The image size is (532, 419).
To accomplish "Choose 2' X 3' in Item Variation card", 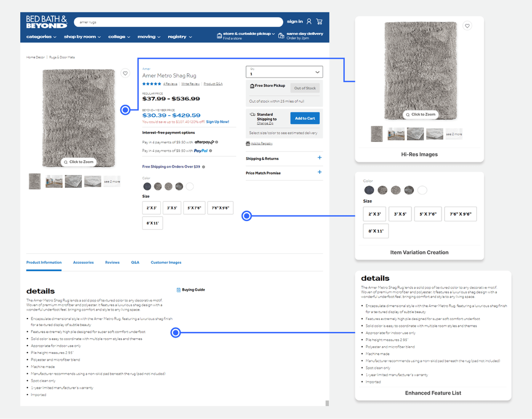I will coord(375,214).
